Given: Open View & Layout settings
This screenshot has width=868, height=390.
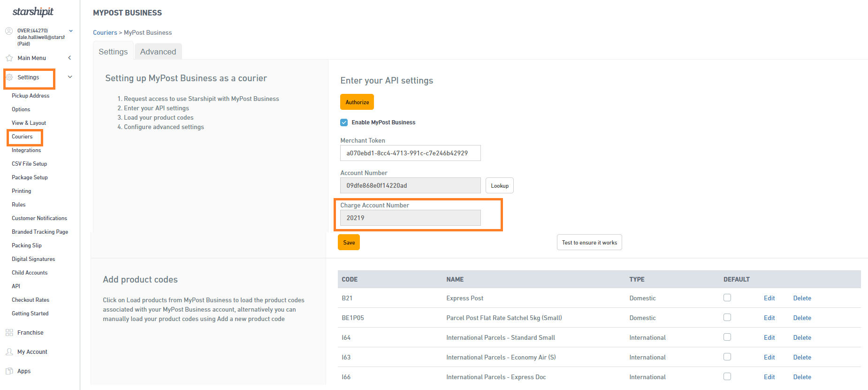Looking at the screenshot, I should point(29,123).
